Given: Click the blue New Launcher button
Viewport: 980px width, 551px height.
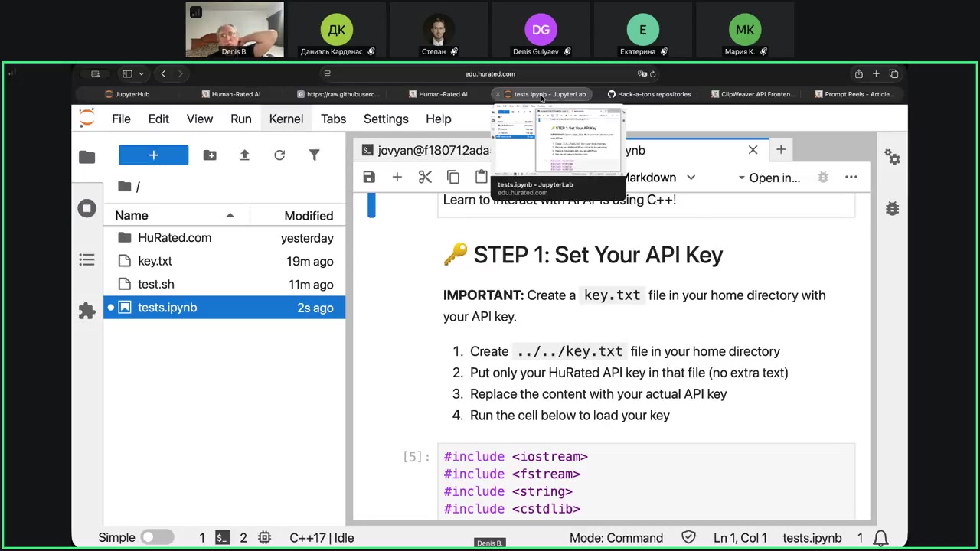Looking at the screenshot, I should click(x=153, y=155).
